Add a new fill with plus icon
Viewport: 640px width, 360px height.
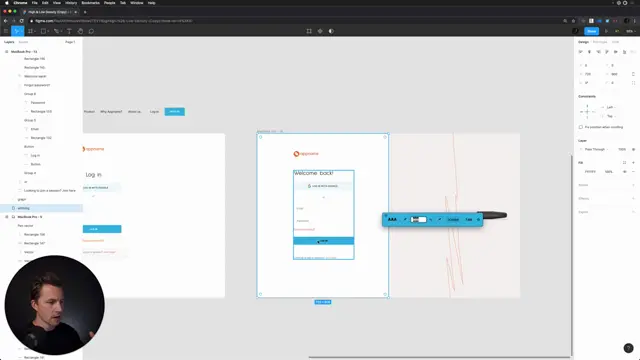633,163
